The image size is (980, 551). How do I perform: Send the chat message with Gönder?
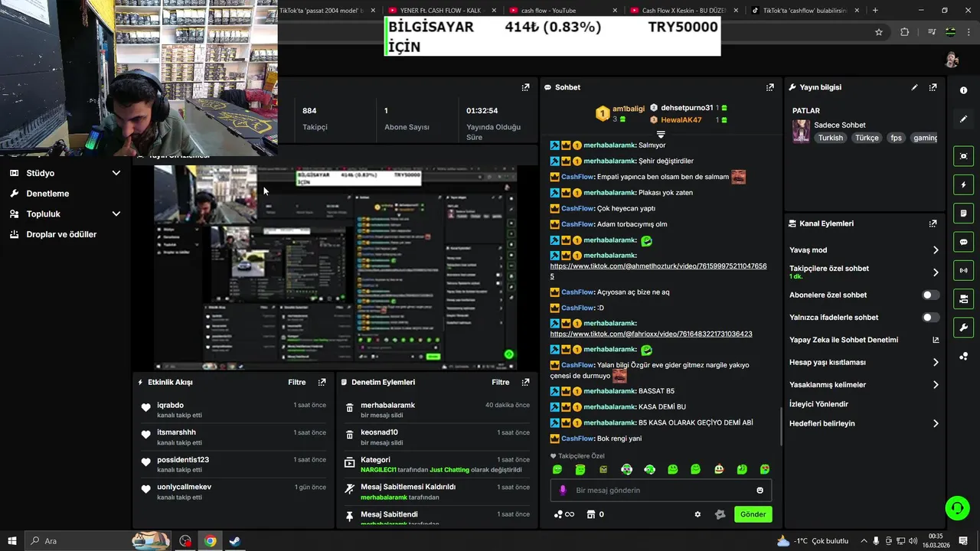(x=753, y=514)
